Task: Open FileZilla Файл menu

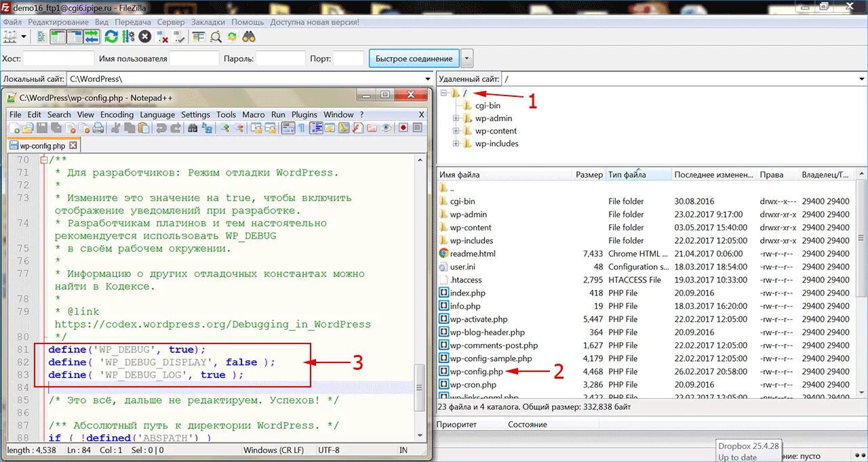Action: [x=12, y=22]
